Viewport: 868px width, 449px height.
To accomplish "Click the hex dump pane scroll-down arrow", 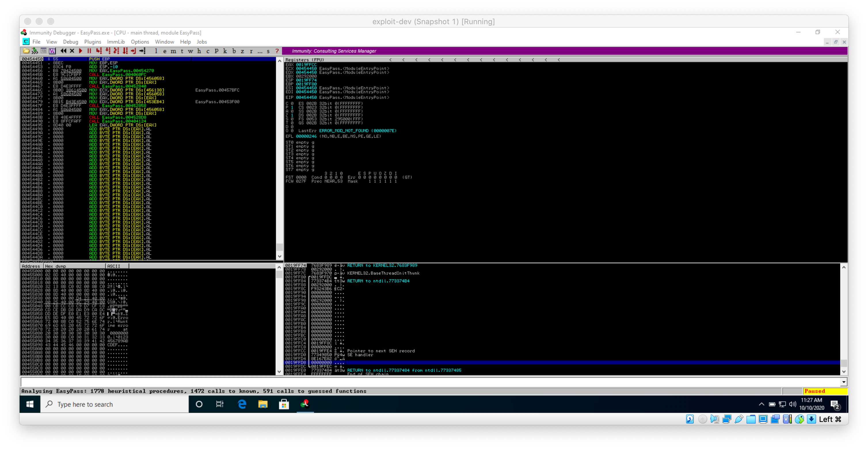I will [x=279, y=372].
